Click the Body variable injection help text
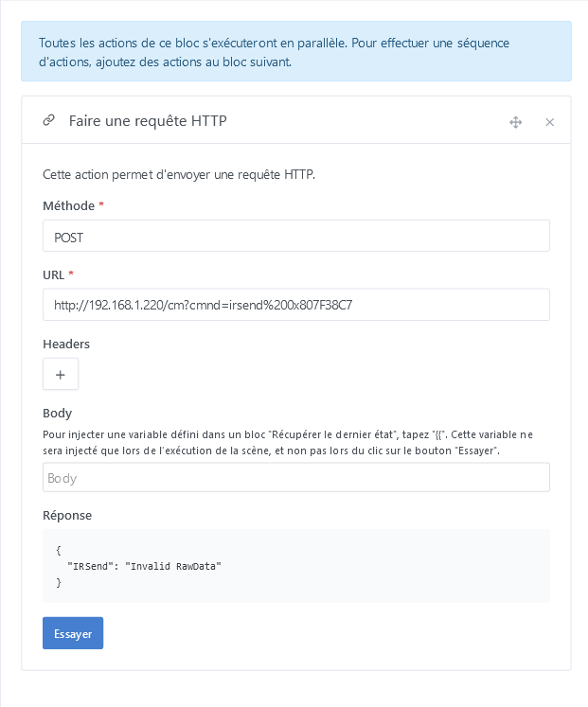 pos(288,442)
